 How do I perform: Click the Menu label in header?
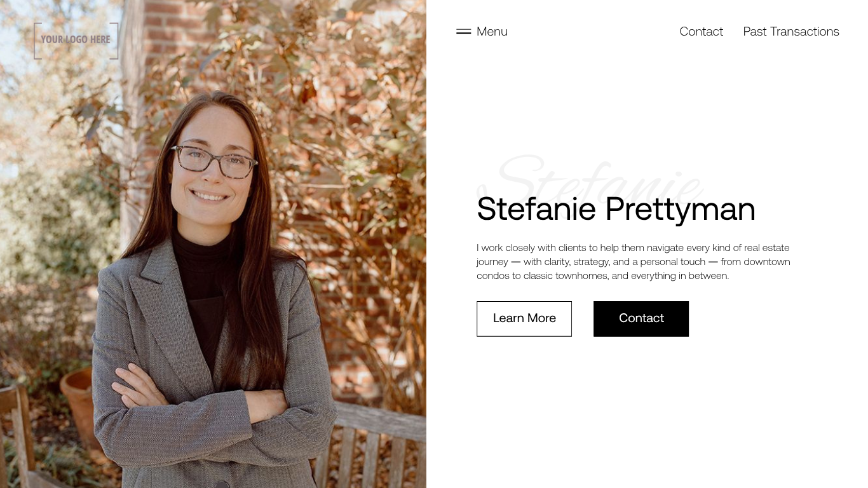tap(492, 32)
